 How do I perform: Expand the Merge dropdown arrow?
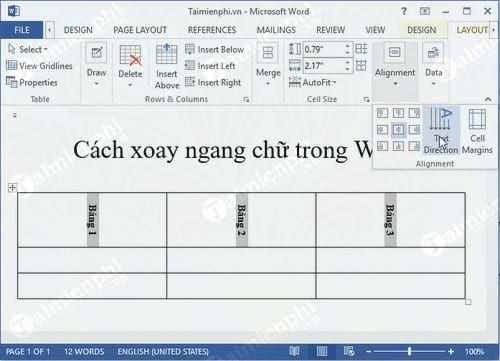[x=268, y=84]
